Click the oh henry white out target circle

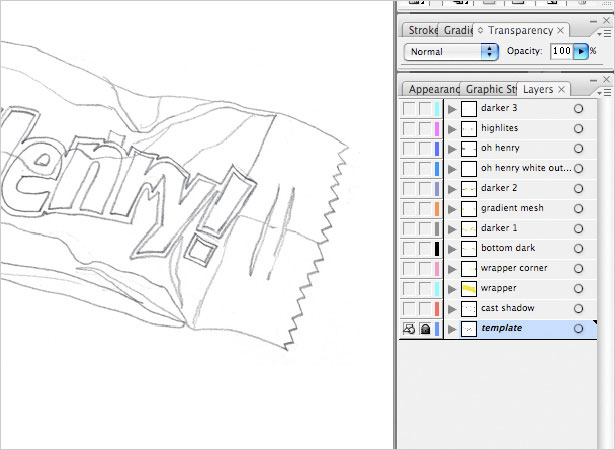click(579, 169)
